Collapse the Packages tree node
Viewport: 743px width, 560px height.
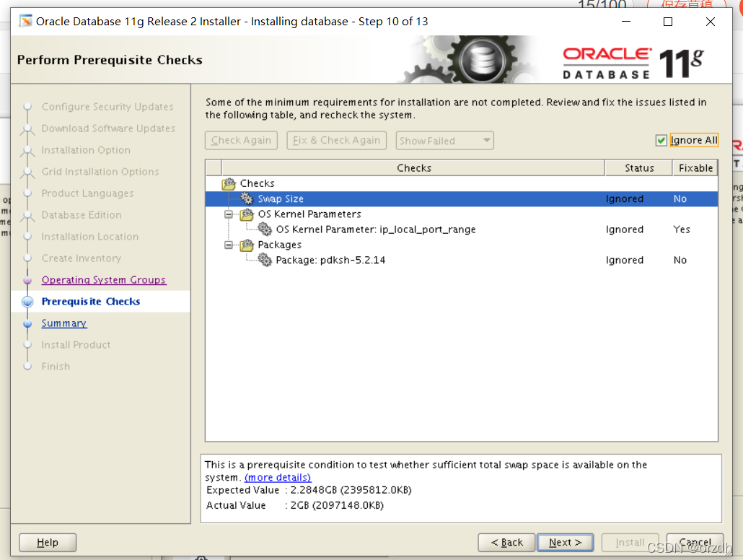228,245
